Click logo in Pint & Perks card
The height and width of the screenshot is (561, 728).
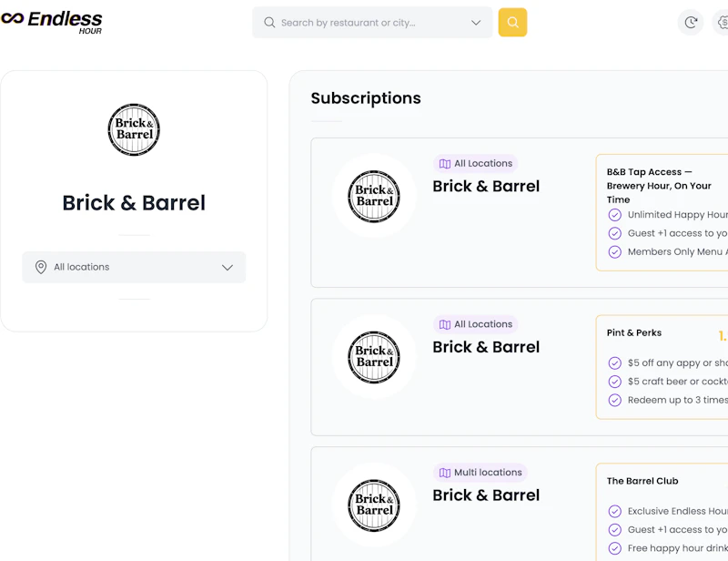pyautogui.click(x=374, y=357)
